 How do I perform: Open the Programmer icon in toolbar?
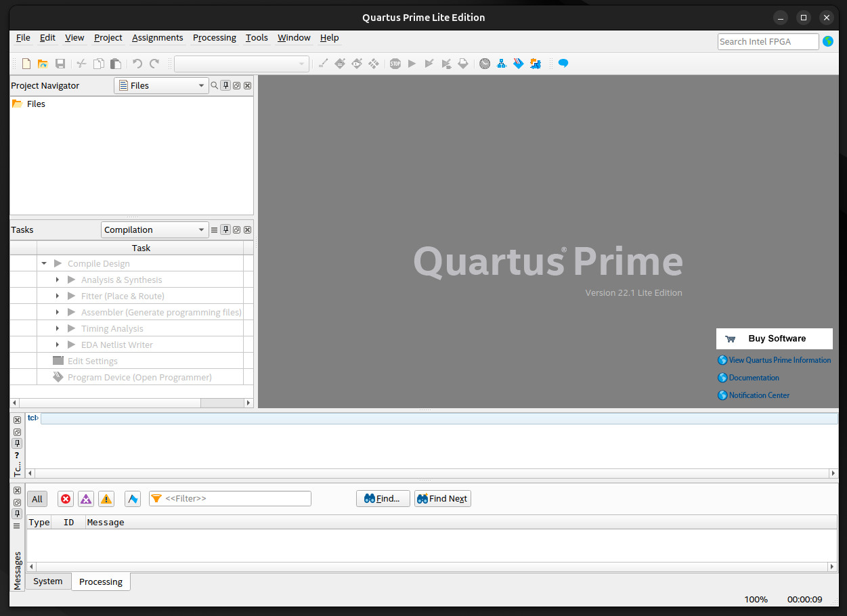(519, 64)
